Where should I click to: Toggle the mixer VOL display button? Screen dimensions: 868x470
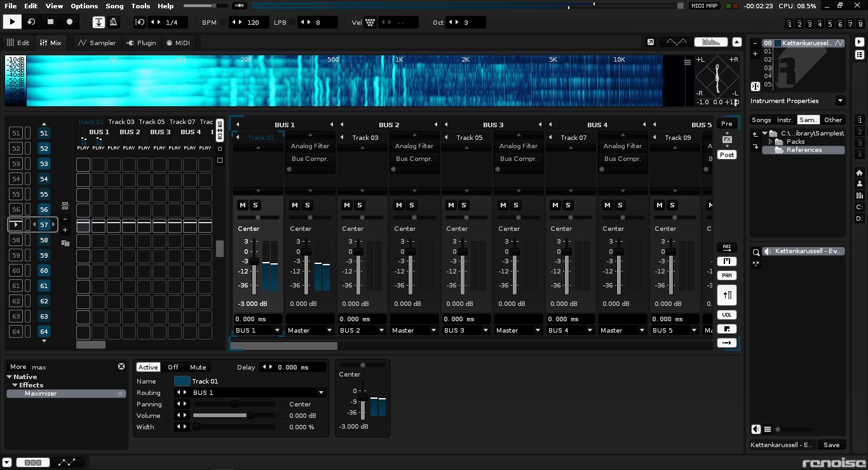click(x=726, y=315)
